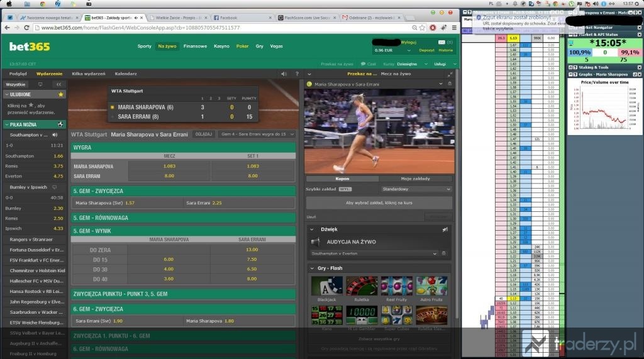This screenshot has width=644, height=359.
Task: Open the Ruletka flash game
Action: point(362,286)
